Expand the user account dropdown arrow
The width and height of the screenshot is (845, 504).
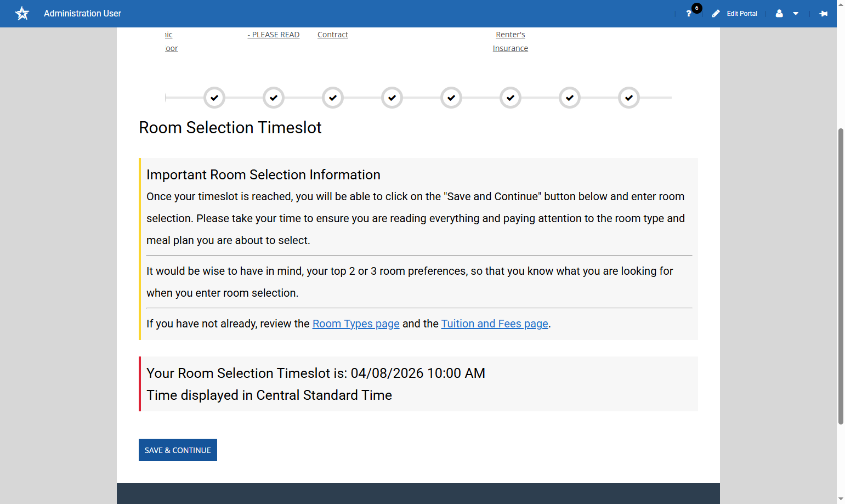[796, 14]
